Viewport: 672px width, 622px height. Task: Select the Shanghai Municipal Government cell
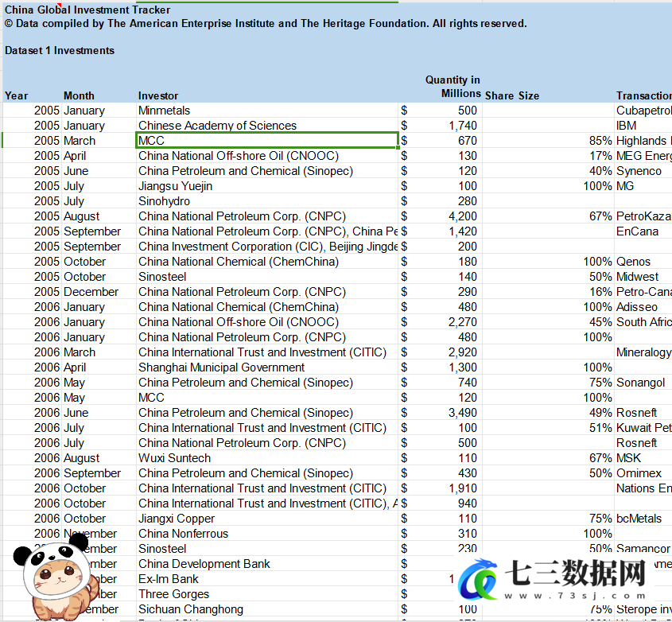tap(267, 367)
